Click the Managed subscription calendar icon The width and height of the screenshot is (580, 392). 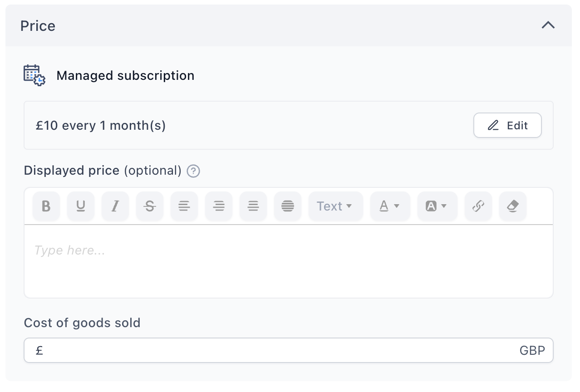34,75
